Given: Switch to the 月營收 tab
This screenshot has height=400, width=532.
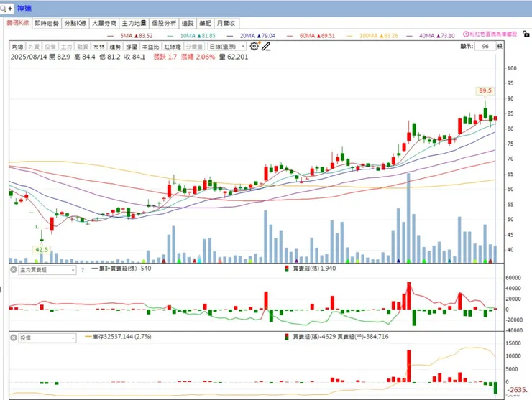Looking at the screenshot, I should coord(226,23).
